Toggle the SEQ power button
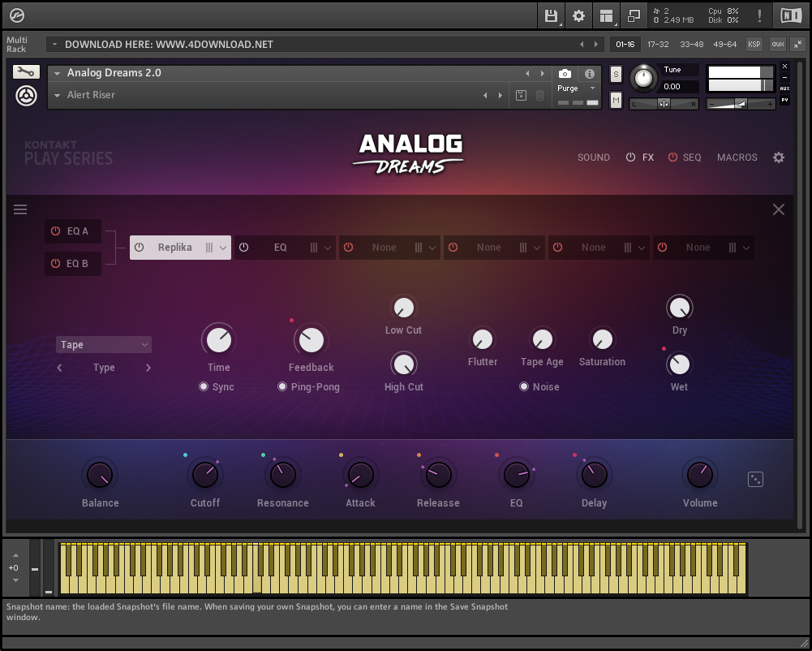Viewport: 812px width, 651px height. click(672, 157)
